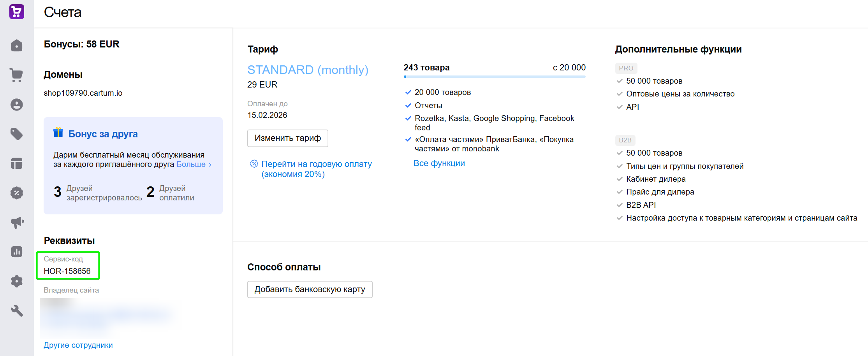Click the purple shopping cart logo

point(17,12)
